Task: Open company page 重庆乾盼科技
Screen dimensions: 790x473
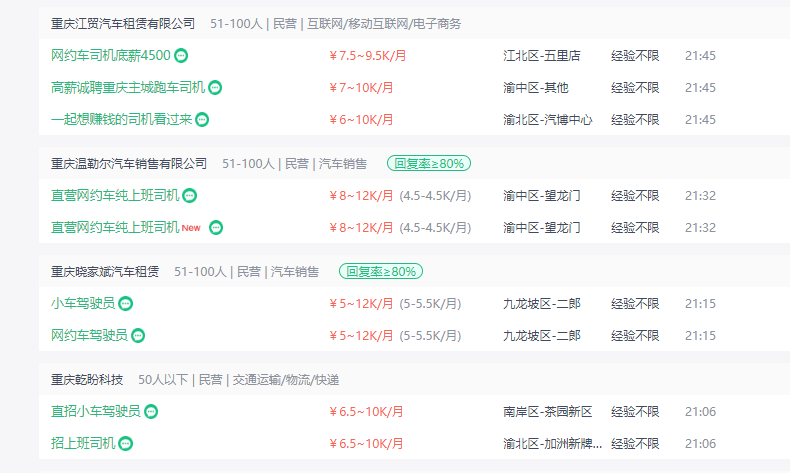Action: click(x=87, y=379)
